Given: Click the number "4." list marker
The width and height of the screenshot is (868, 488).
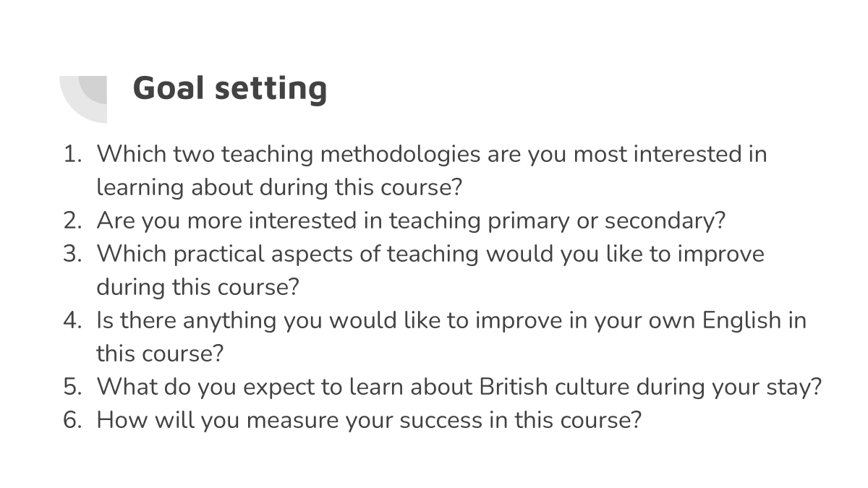Looking at the screenshot, I should pyautogui.click(x=73, y=320).
